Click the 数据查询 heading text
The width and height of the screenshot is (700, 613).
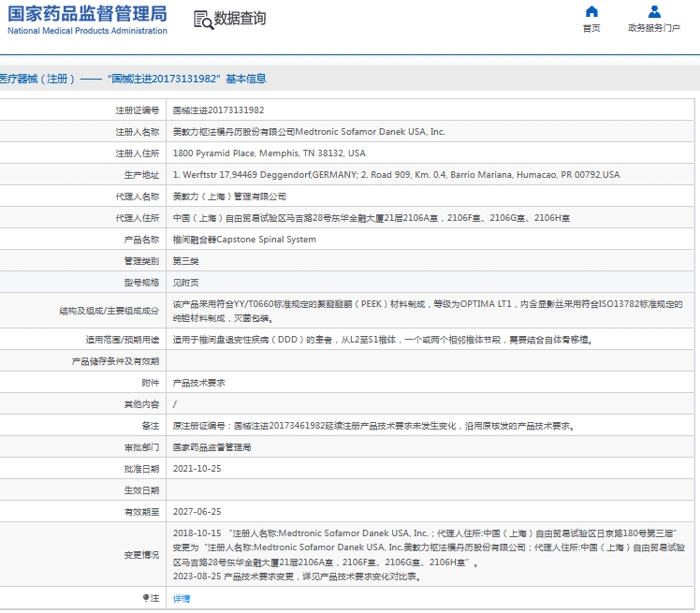coord(241,19)
